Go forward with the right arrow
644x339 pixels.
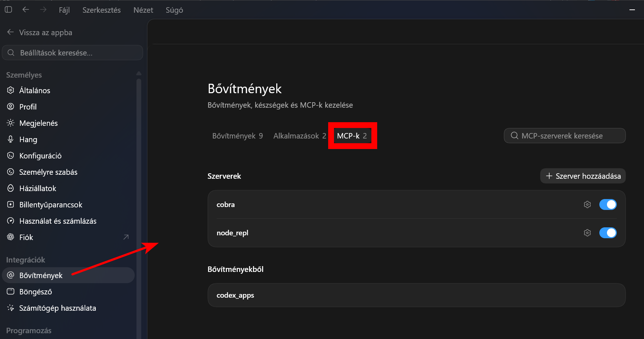click(x=43, y=10)
